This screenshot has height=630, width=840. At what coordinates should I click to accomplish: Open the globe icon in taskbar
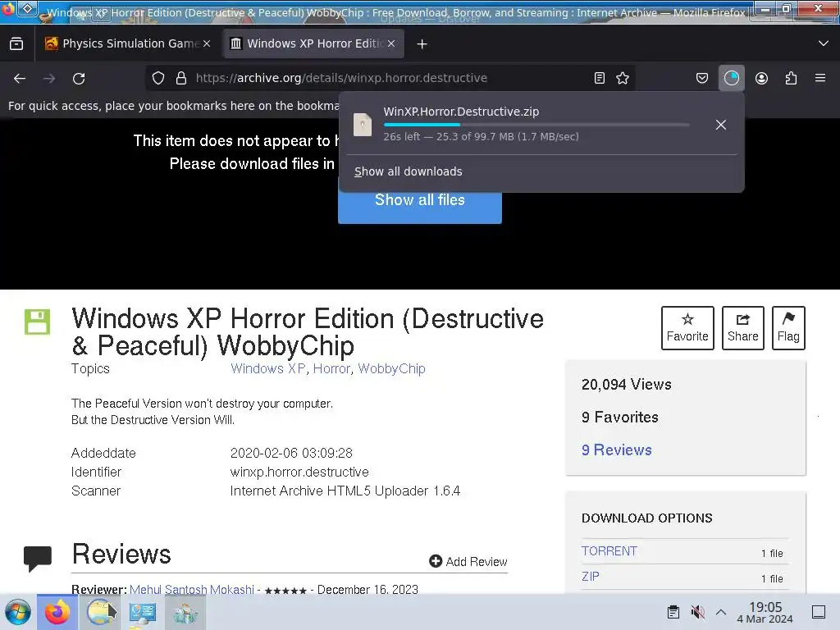[100, 612]
